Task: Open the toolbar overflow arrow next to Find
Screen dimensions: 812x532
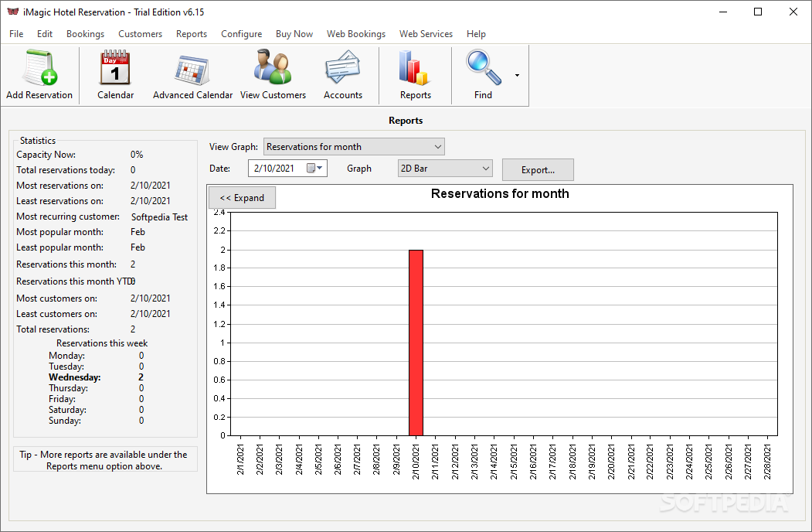Action: coord(517,76)
